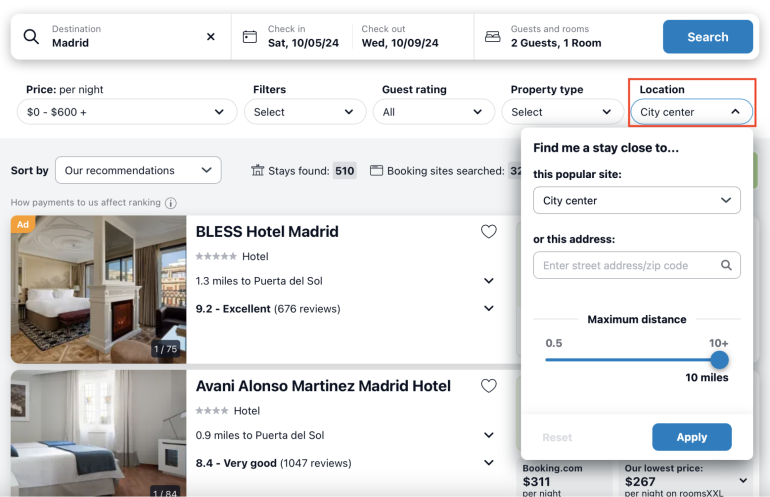Click the address search magnifier icon

tap(726, 266)
